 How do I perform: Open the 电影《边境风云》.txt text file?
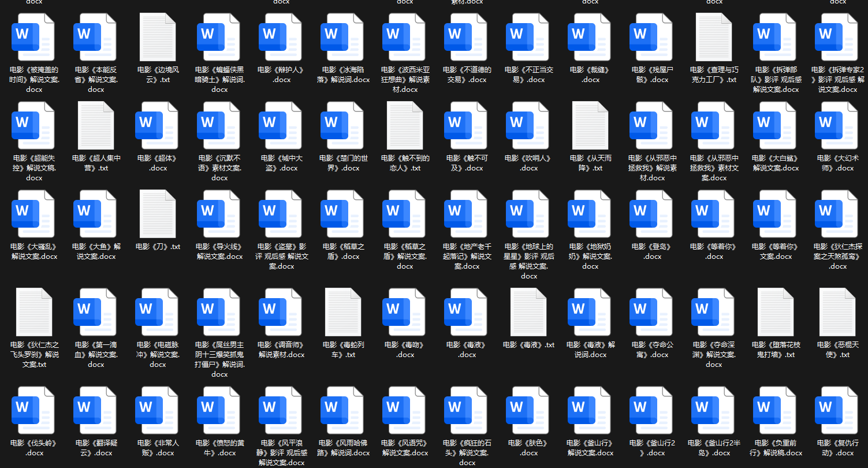click(x=157, y=35)
